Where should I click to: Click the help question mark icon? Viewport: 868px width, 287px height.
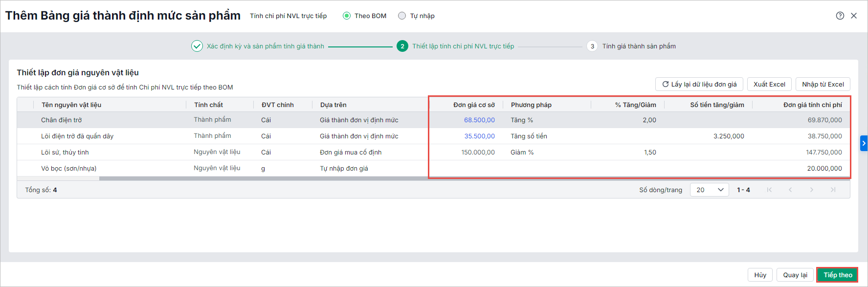click(x=840, y=16)
